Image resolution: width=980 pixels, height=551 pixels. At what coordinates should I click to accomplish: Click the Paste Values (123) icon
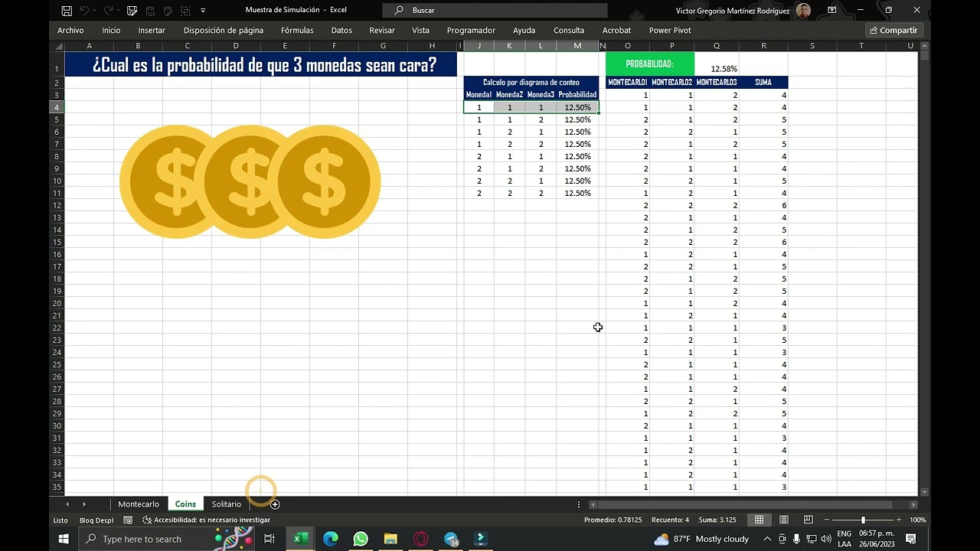pyautogui.click(x=151, y=11)
